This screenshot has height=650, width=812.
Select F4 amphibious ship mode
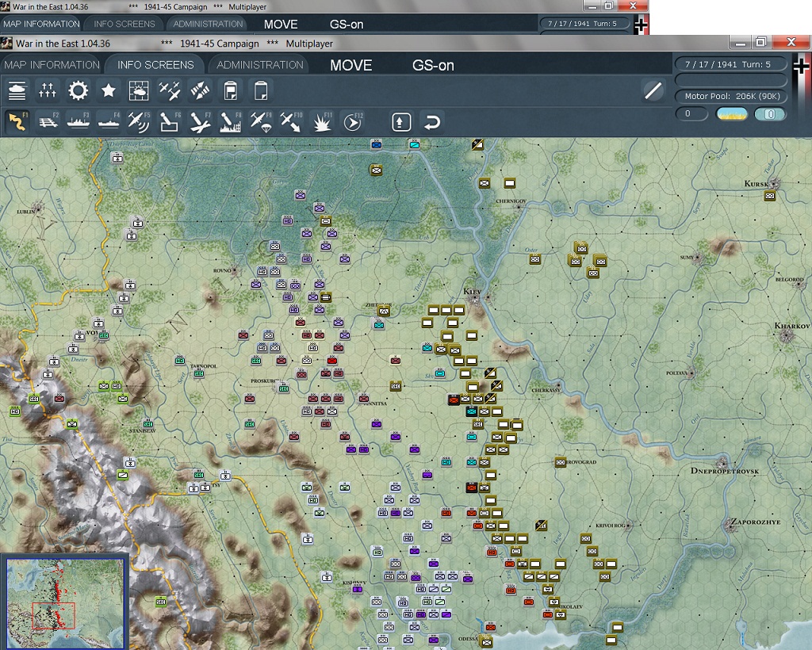coord(108,122)
